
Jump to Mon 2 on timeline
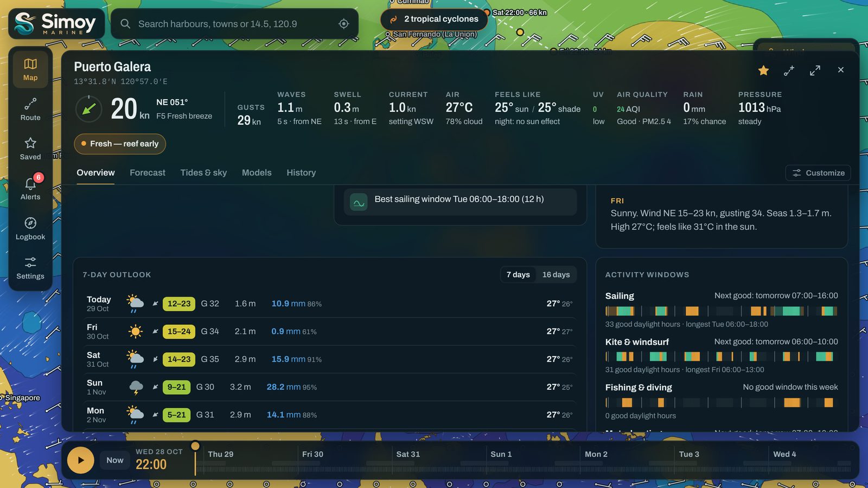[x=596, y=454]
